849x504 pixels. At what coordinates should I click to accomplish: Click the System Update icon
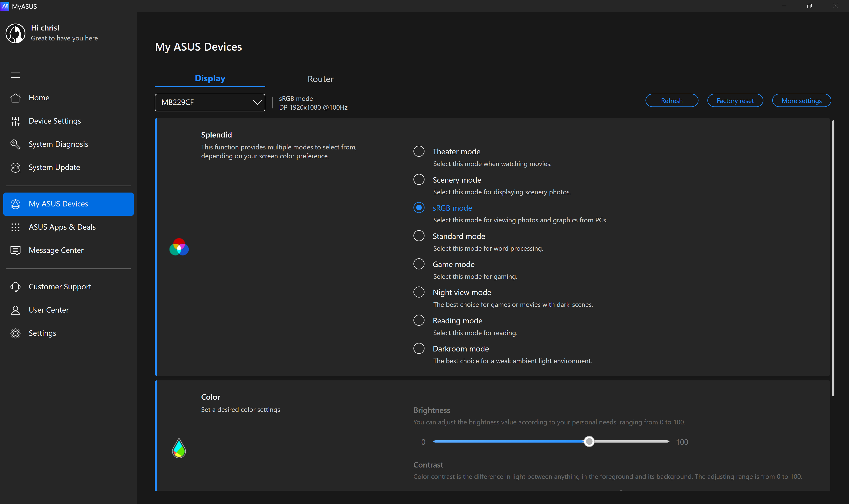(x=15, y=167)
